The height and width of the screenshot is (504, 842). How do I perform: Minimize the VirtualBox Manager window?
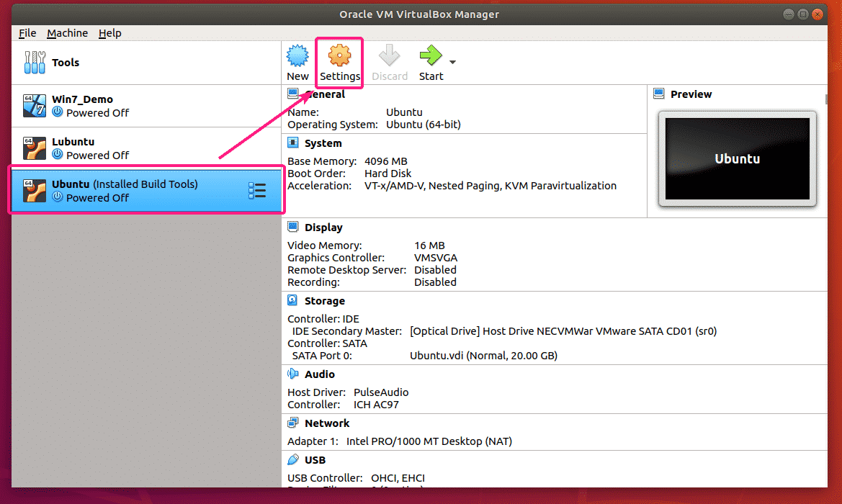[788, 14]
